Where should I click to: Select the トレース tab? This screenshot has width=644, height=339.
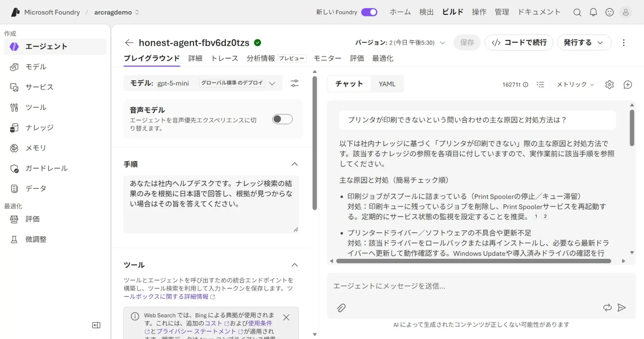click(x=225, y=58)
